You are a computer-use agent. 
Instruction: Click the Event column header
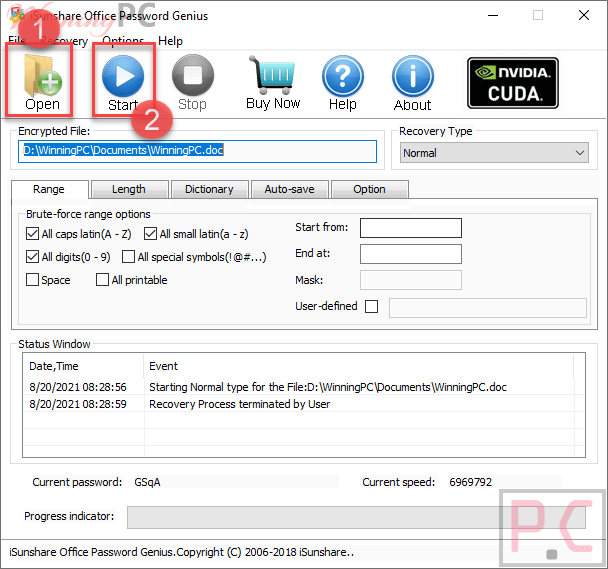tap(359, 366)
